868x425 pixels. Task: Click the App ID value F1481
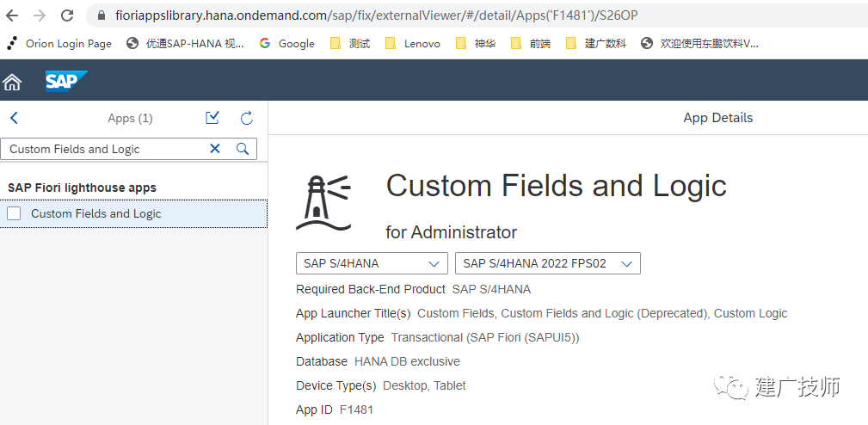(356, 410)
